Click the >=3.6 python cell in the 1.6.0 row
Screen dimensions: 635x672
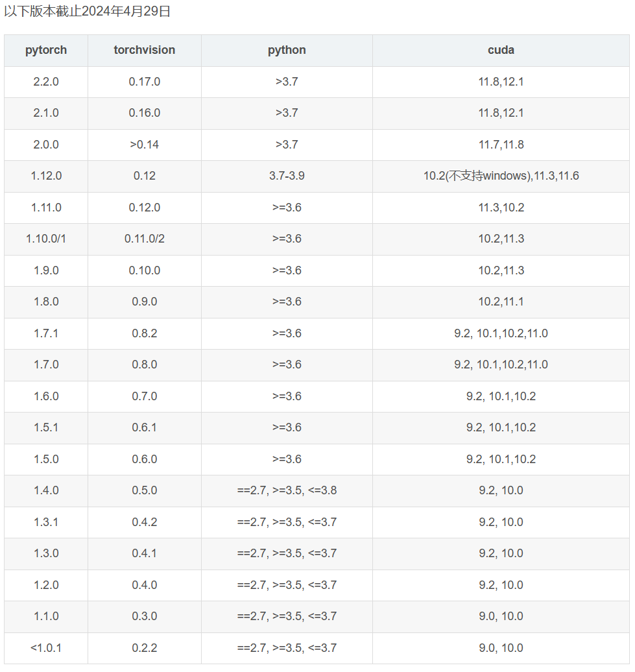tap(287, 396)
